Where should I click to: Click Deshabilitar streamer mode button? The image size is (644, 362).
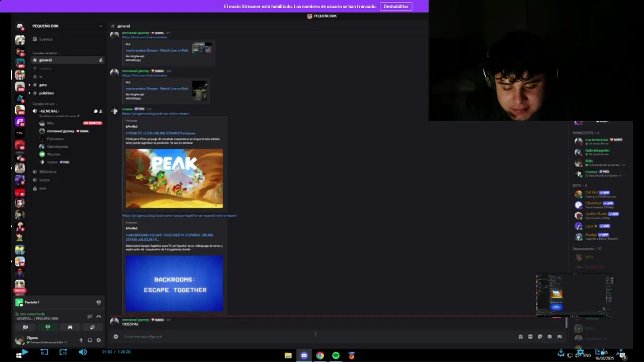pyautogui.click(x=396, y=7)
